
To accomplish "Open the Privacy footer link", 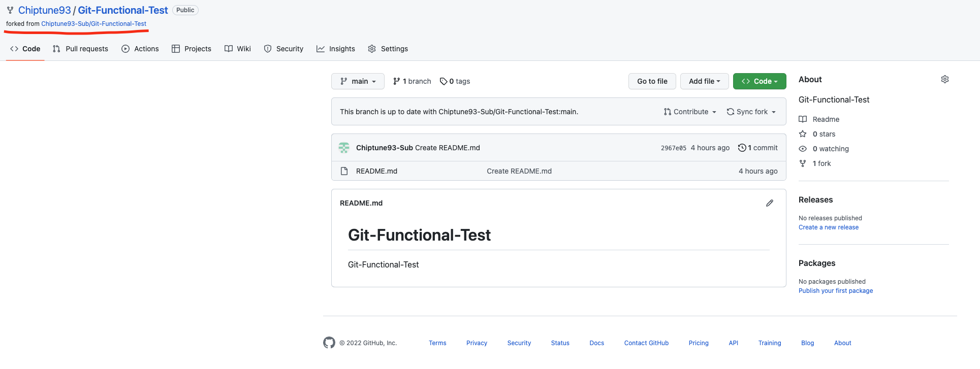I will (477, 343).
